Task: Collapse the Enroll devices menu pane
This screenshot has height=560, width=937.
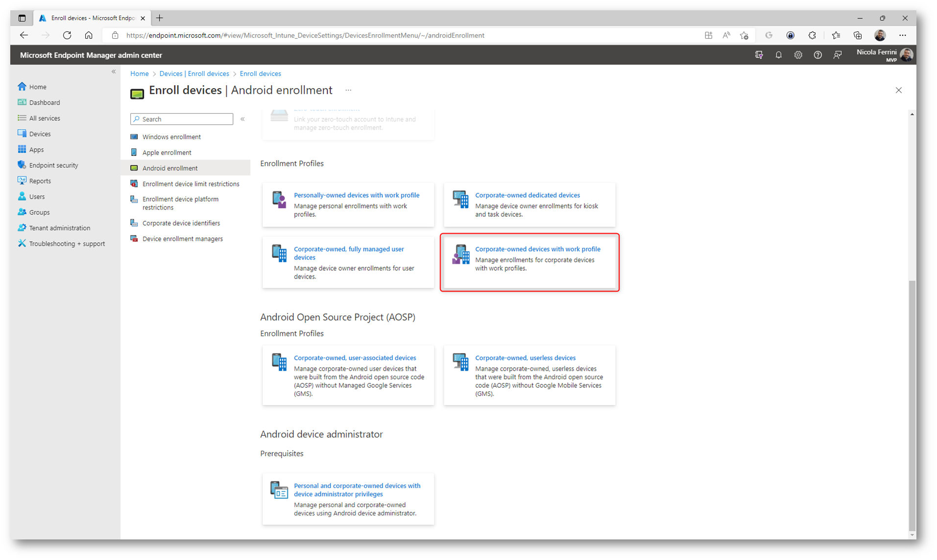Action: tap(242, 119)
